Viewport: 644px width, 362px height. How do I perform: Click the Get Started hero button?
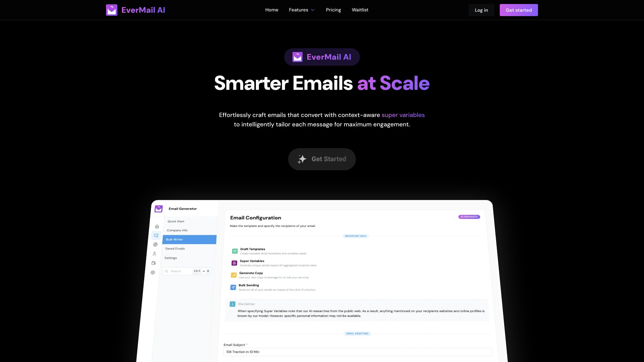point(322,159)
